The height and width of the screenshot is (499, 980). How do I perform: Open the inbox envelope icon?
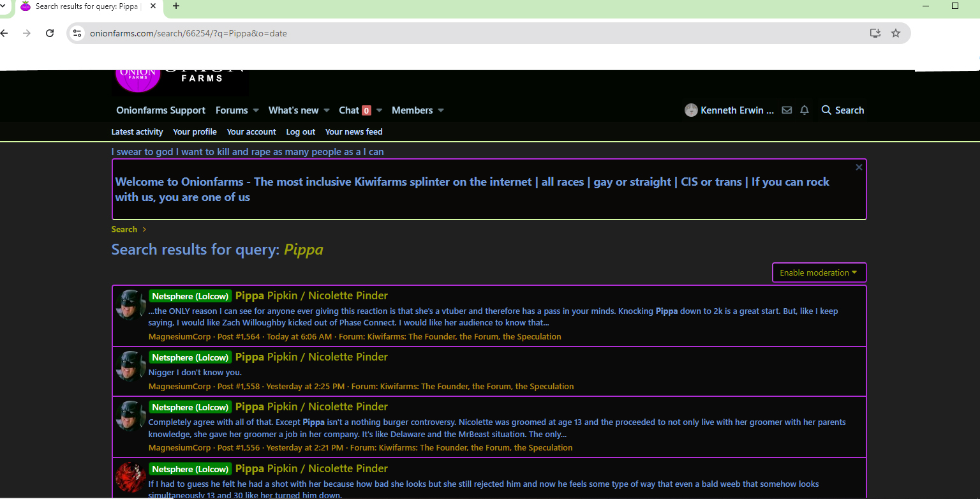point(787,110)
